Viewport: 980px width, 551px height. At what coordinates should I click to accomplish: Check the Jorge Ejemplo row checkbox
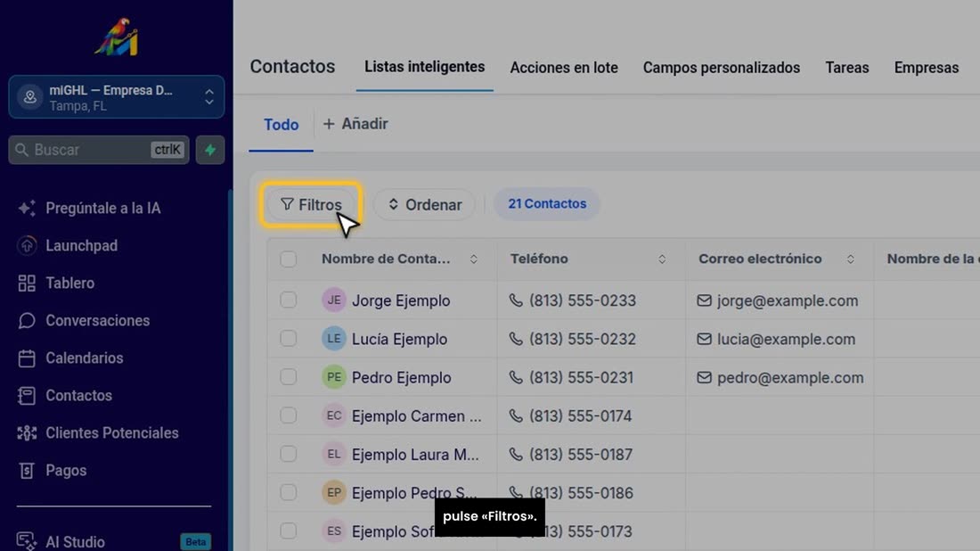[288, 300]
